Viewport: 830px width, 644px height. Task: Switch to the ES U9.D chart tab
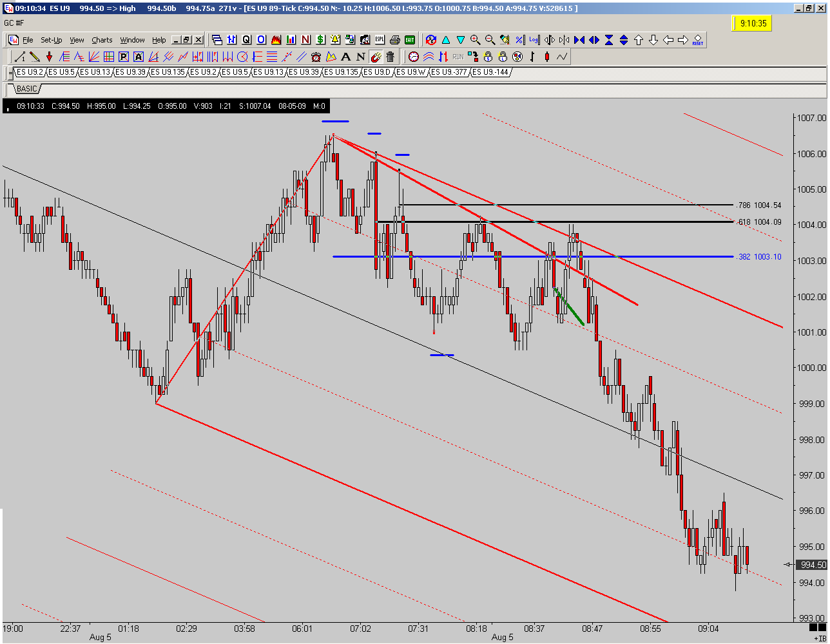click(x=378, y=72)
